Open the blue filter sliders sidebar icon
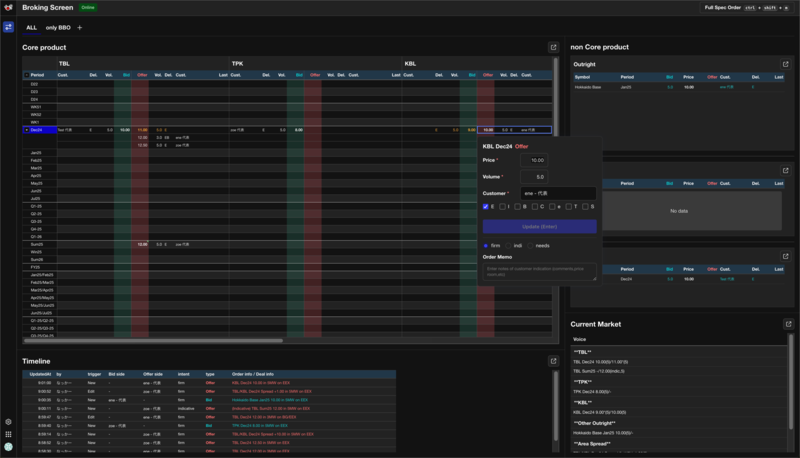800x458 pixels. pyautogui.click(x=8, y=27)
